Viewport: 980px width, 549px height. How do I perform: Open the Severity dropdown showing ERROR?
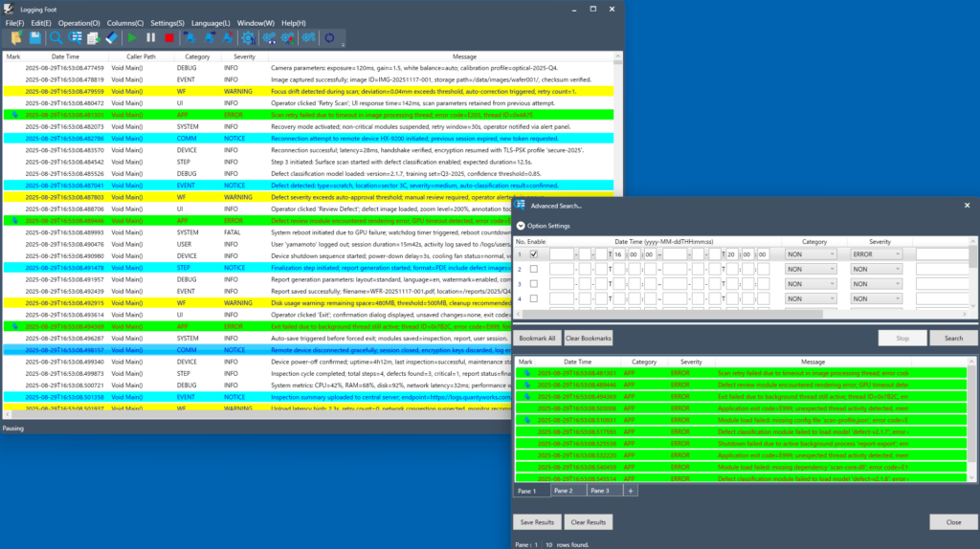click(877, 254)
